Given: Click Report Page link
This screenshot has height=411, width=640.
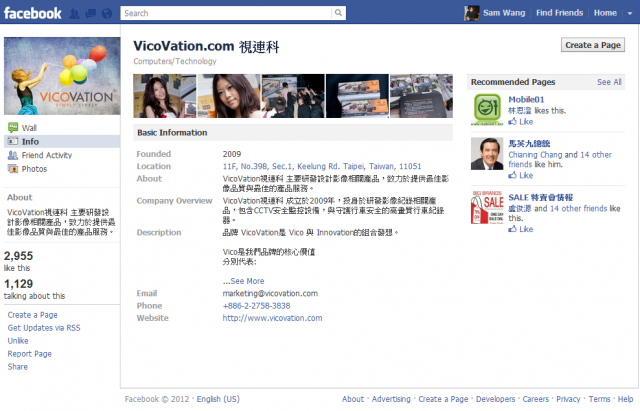Looking at the screenshot, I should [29, 354].
